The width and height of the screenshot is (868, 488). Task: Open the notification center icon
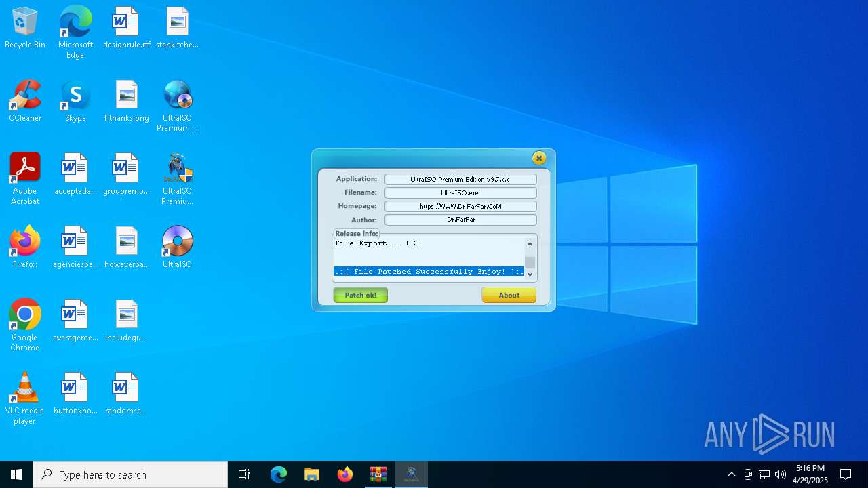coord(846,474)
